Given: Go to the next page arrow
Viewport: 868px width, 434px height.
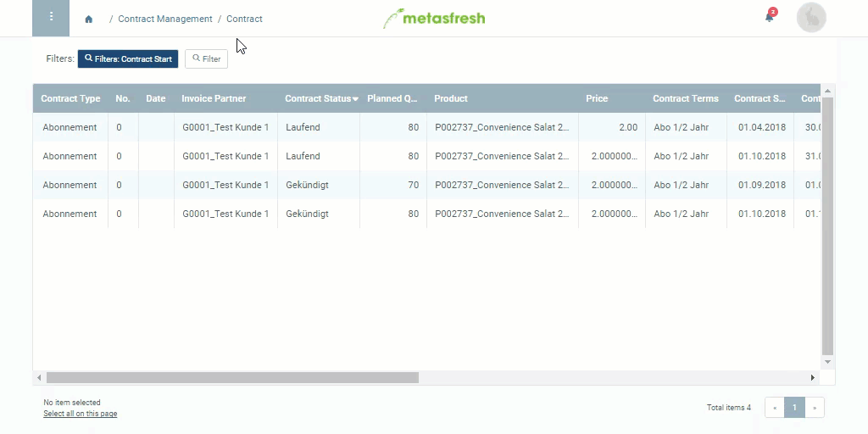Looking at the screenshot, I should tap(815, 408).
